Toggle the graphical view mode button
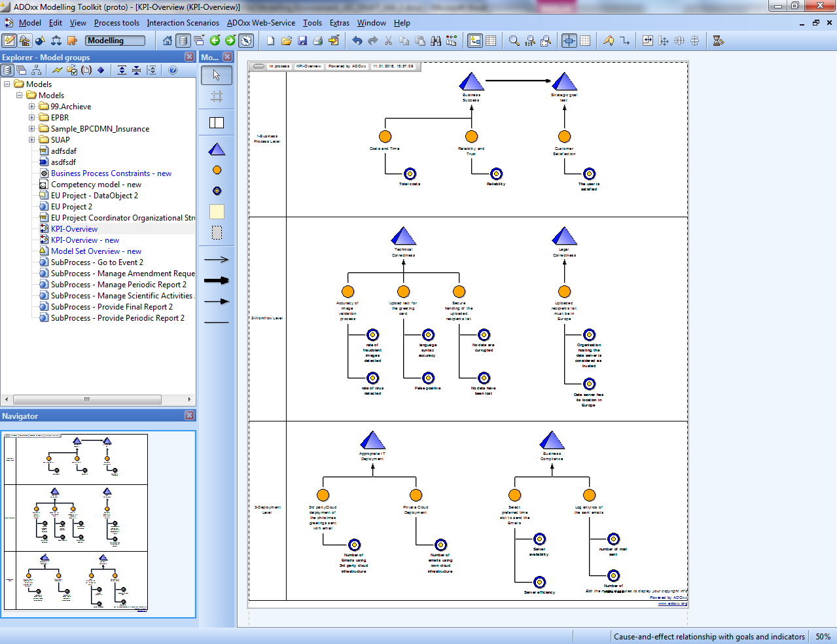This screenshot has width=837, height=644. [475, 41]
